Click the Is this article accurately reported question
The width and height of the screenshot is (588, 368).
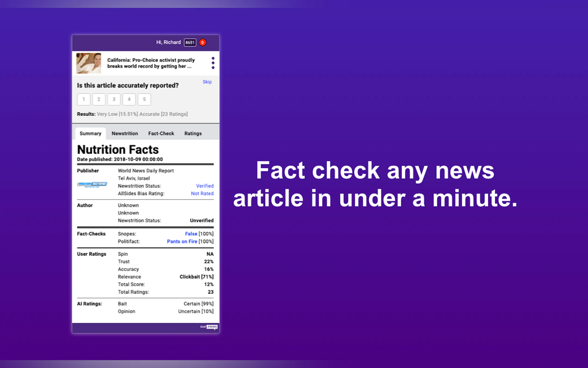[128, 86]
